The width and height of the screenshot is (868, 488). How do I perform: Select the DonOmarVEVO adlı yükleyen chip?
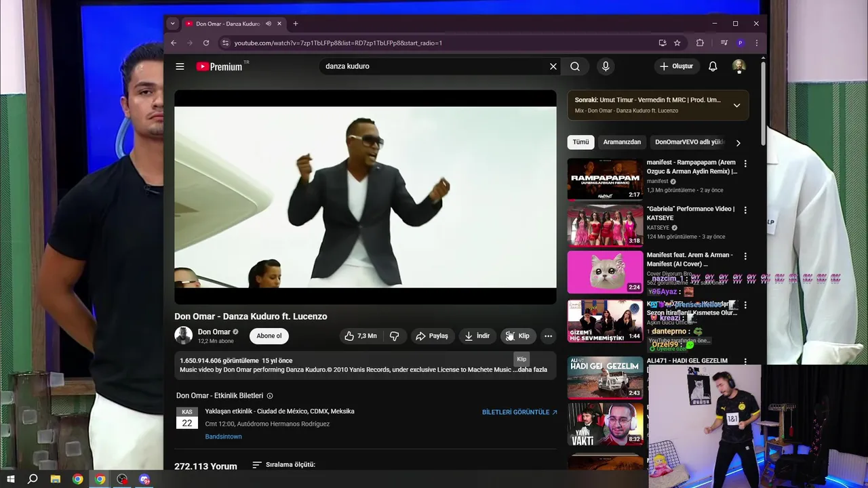[x=690, y=142]
